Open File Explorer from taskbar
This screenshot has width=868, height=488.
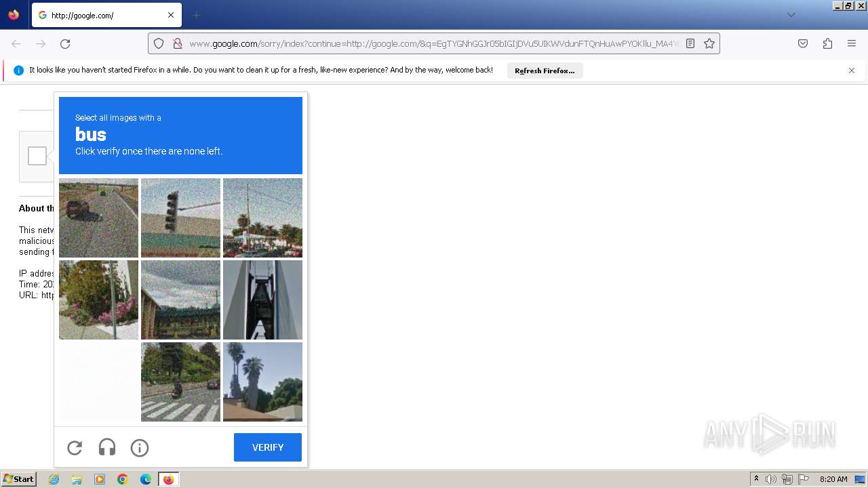click(77, 479)
